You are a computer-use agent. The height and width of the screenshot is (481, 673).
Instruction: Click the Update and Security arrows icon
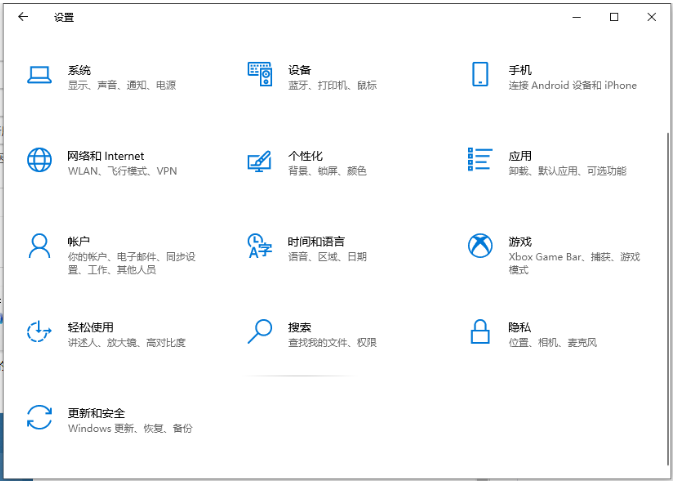pos(39,418)
